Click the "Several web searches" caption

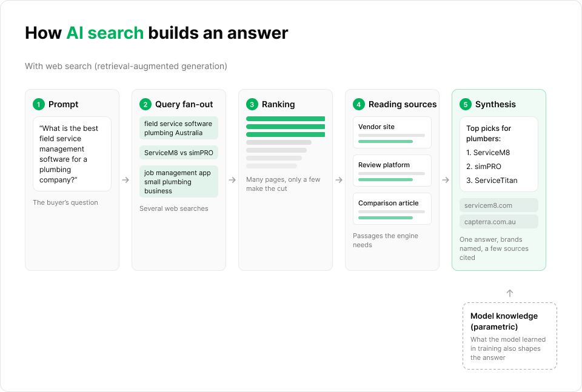pos(174,208)
